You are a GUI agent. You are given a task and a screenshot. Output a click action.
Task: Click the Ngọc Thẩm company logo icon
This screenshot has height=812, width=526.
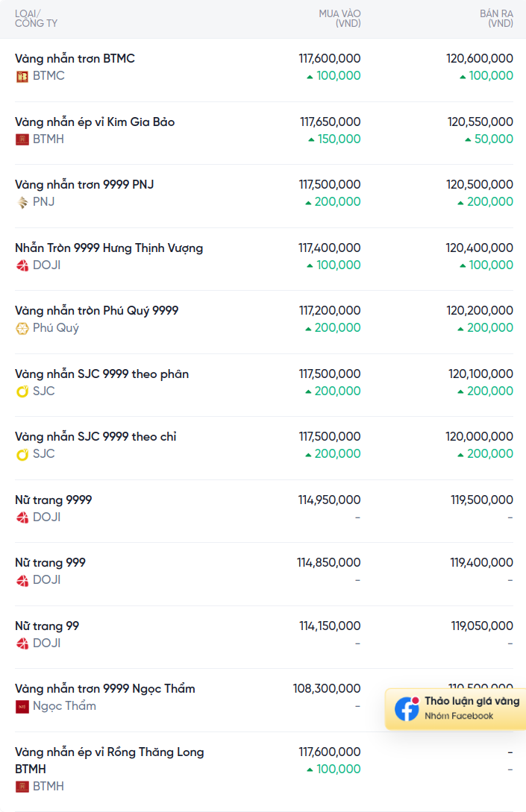(22, 706)
